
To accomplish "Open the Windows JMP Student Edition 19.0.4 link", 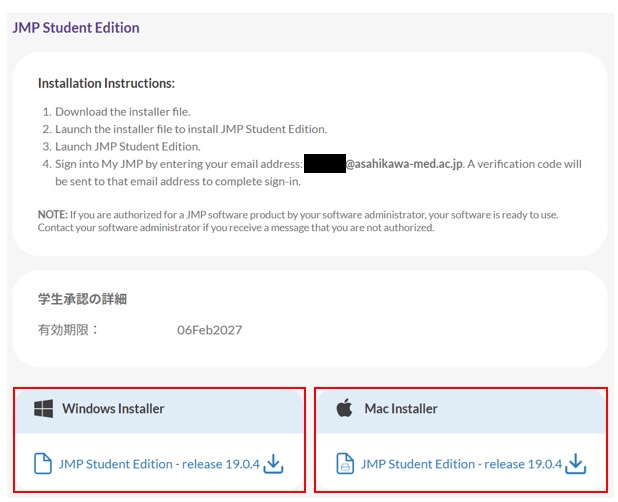I will 158,464.
